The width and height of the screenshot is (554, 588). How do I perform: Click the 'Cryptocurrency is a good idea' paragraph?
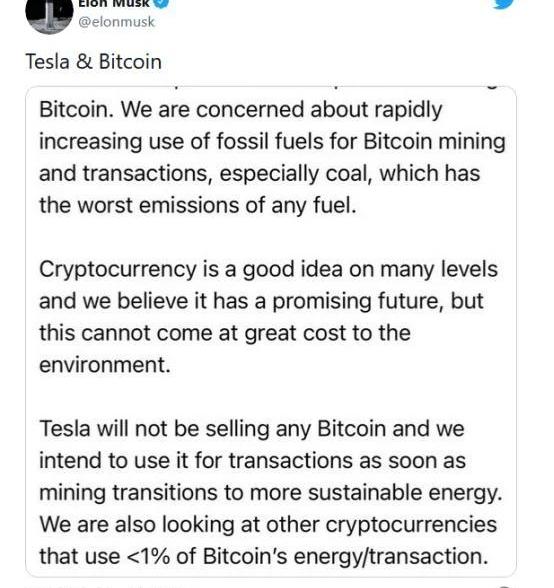pyautogui.click(x=269, y=317)
